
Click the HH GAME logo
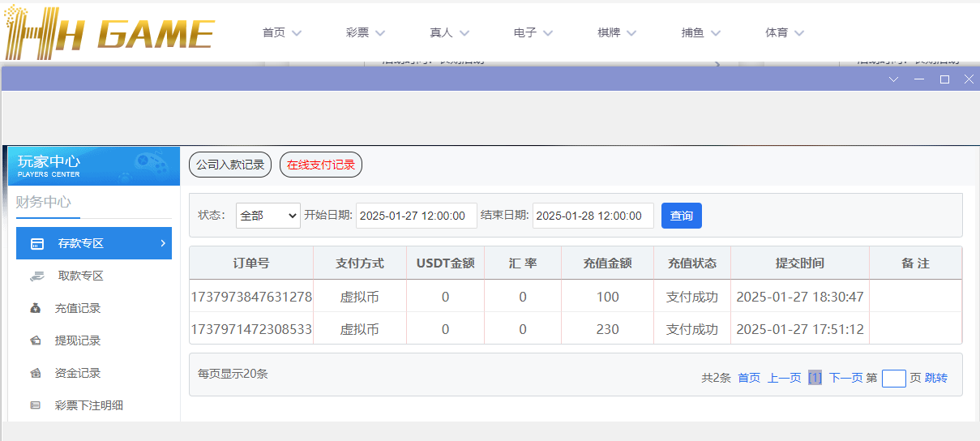click(x=109, y=32)
